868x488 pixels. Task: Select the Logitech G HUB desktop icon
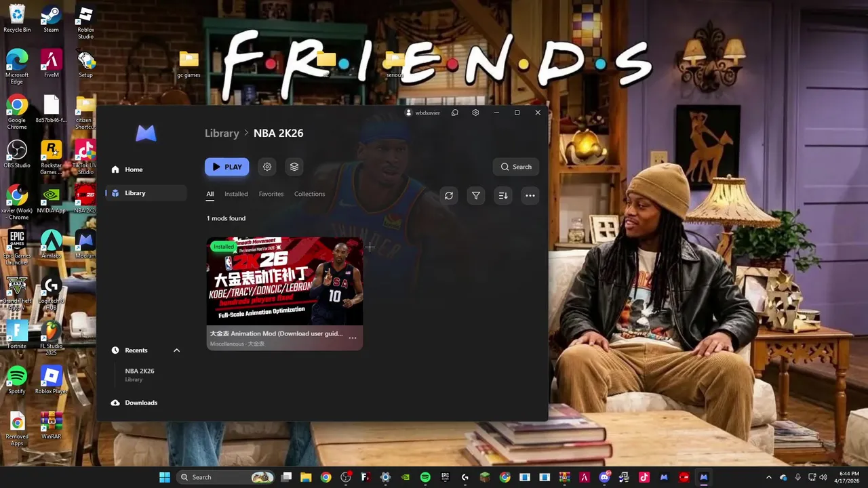51,293
